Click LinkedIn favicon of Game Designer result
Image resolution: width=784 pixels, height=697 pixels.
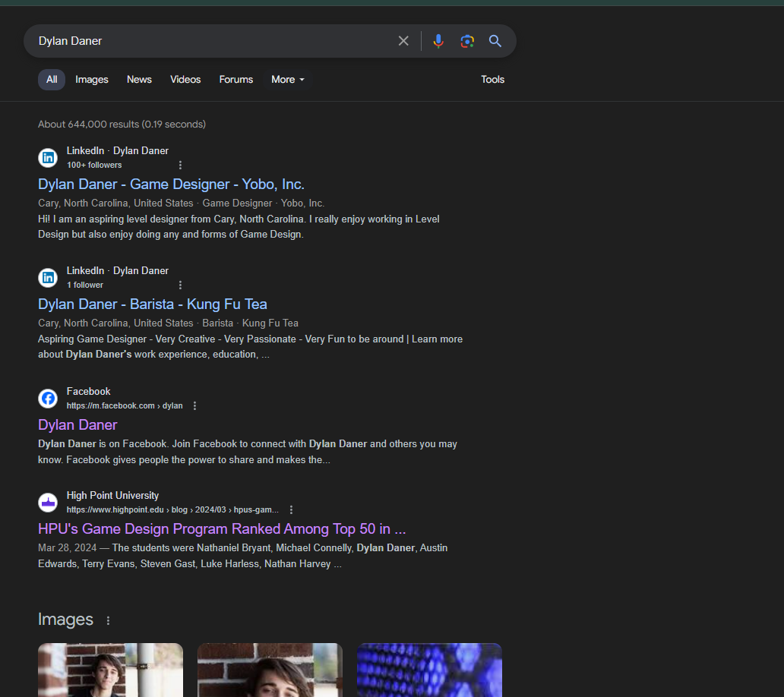point(48,158)
